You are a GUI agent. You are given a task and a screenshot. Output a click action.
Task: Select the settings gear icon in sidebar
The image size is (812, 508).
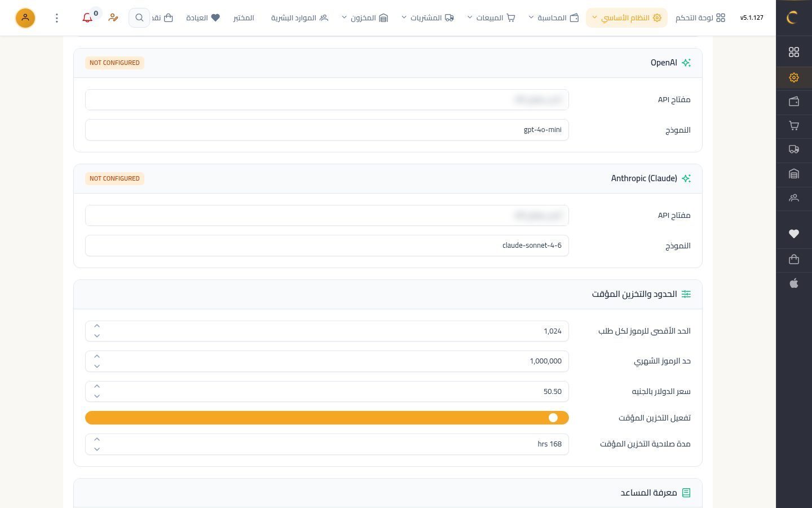[794, 77]
